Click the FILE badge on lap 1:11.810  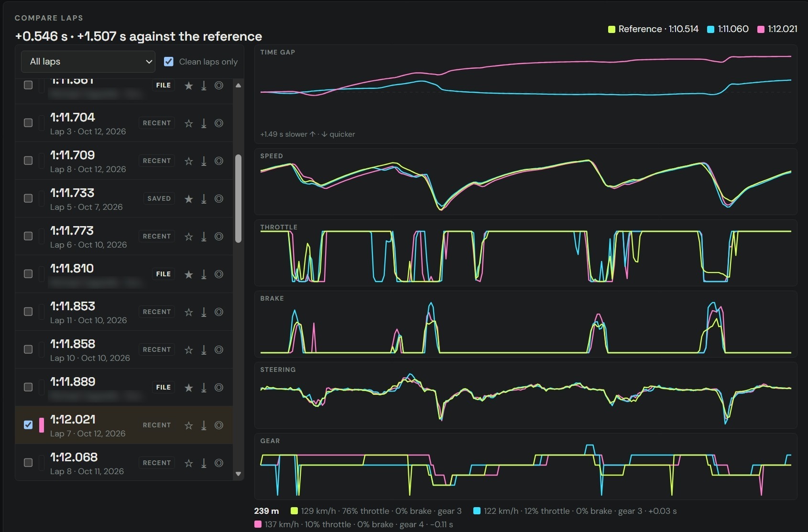(164, 274)
